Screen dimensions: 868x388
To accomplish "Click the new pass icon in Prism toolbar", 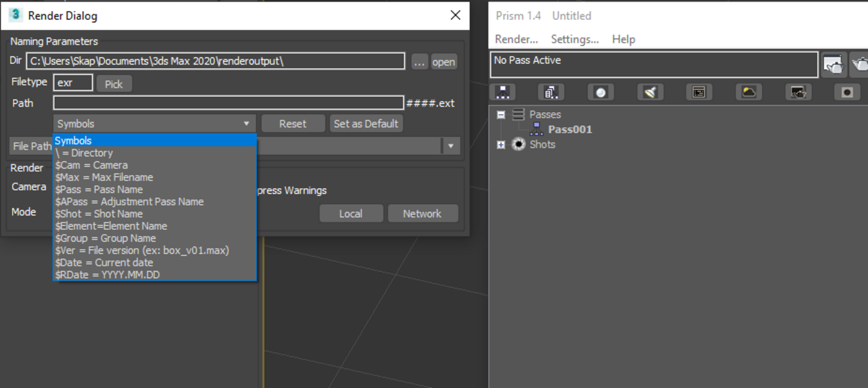I will pyautogui.click(x=502, y=92).
